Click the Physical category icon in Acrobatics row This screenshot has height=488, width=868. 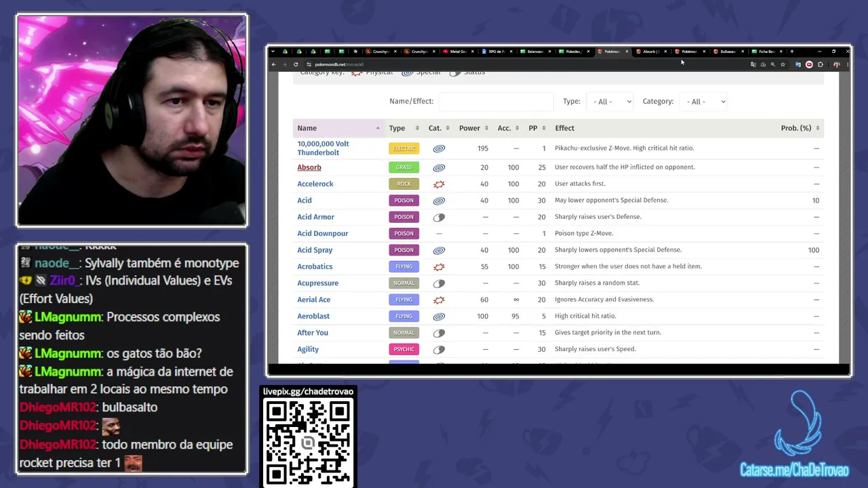click(439, 266)
